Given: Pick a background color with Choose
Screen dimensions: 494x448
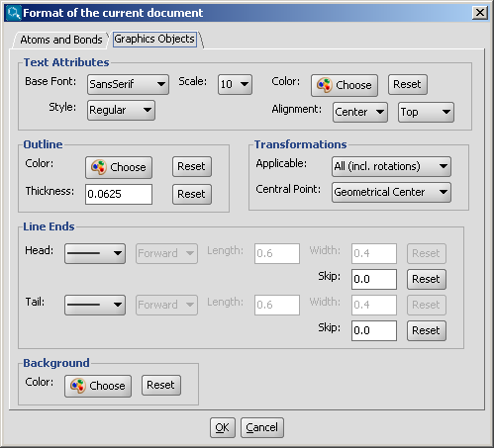Looking at the screenshot, I should (98, 386).
